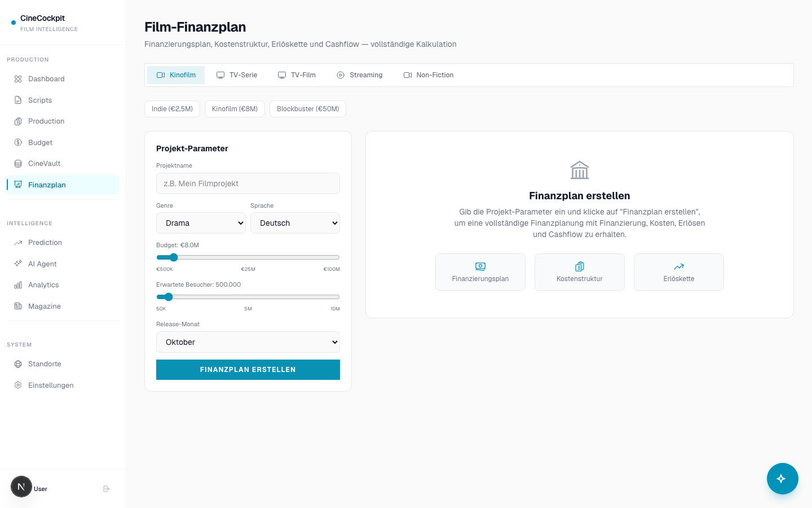The height and width of the screenshot is (508, 812).
Task: Select the Streaming tab
Action: (360, 75)
